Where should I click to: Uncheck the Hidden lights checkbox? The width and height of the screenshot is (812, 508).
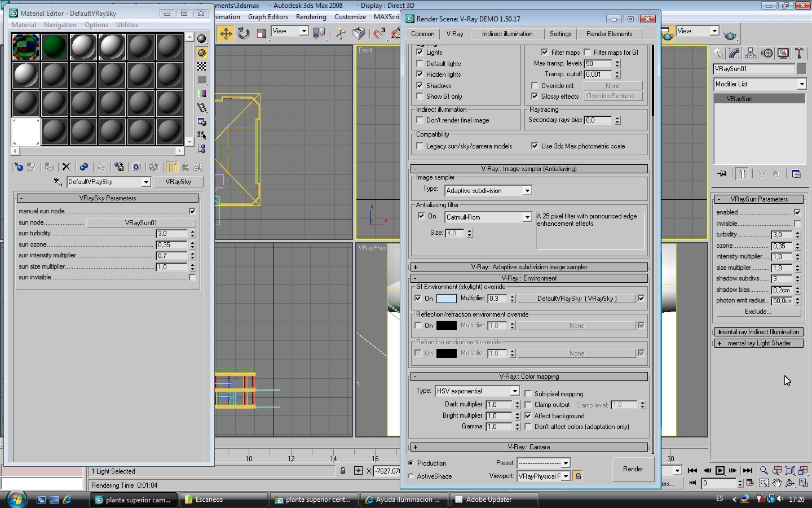[420, 74]
